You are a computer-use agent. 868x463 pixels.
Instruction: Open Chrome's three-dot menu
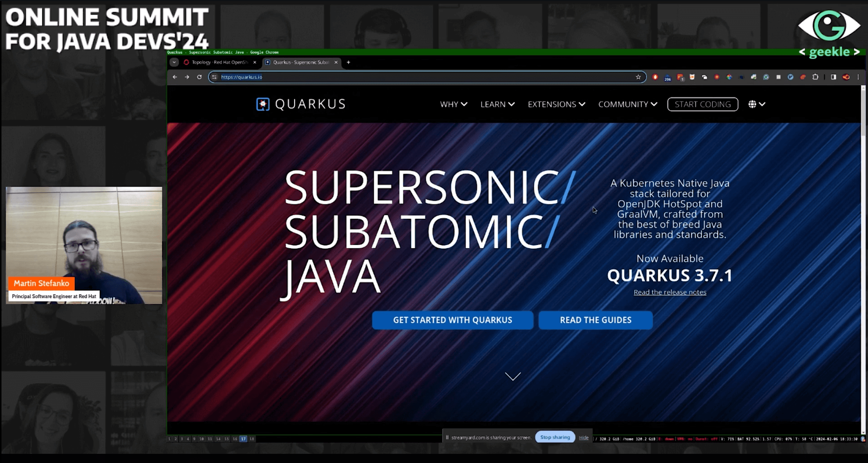[858, 77]
